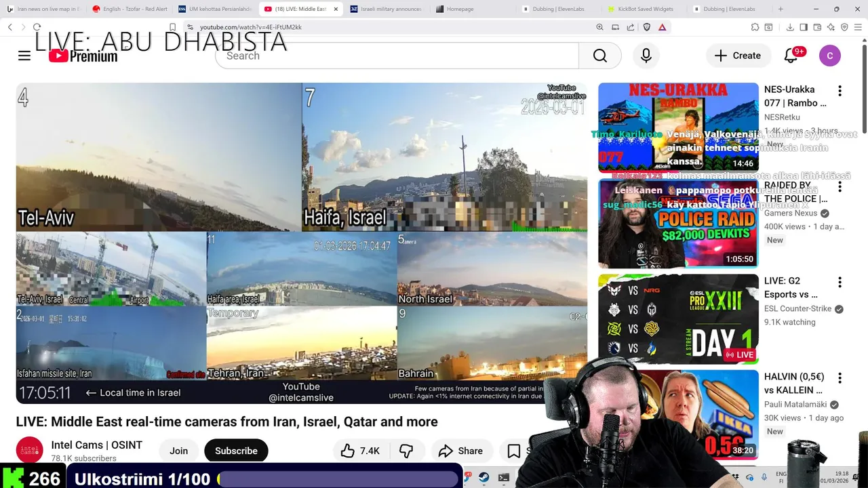Start voice search with microphone icon

click(x=646, y=56)
